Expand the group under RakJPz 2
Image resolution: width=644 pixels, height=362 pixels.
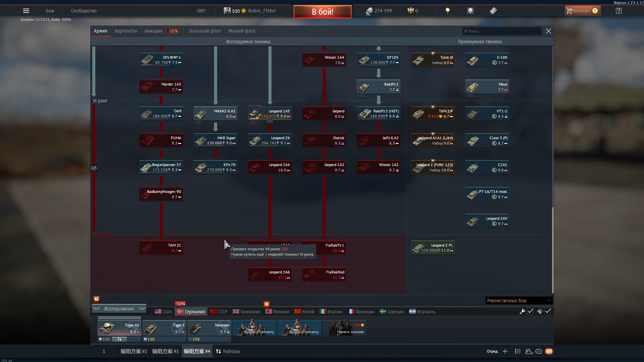click(362, 95)
